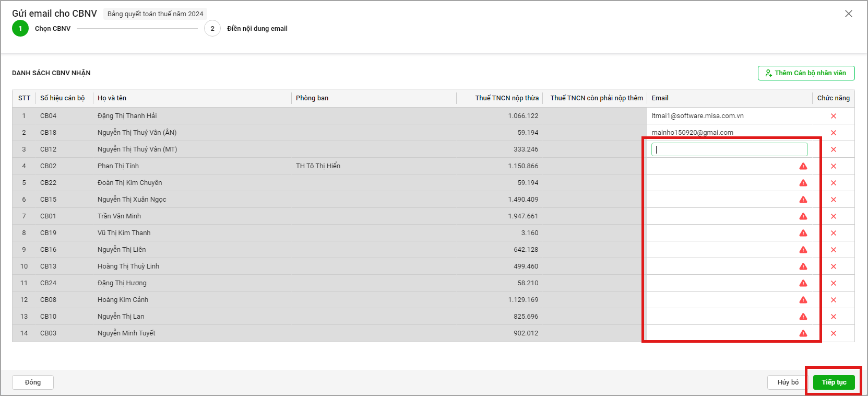868x396 pixels.
Task: Click Tiếp tục button to continue
Action: [x=834, y=382]
